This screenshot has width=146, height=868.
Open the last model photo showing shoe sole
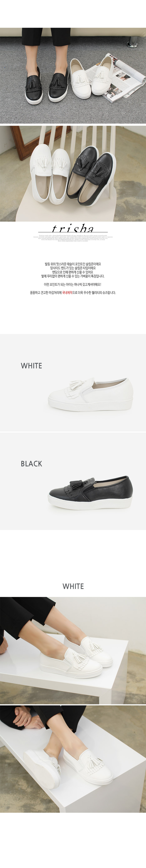point(73,759)
